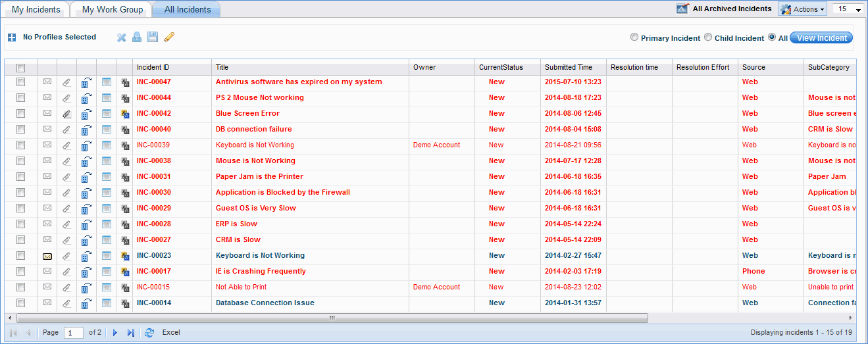
Task: Open the Database Connection Issue title
Action: pyautogui.click(x=265, y=303)
